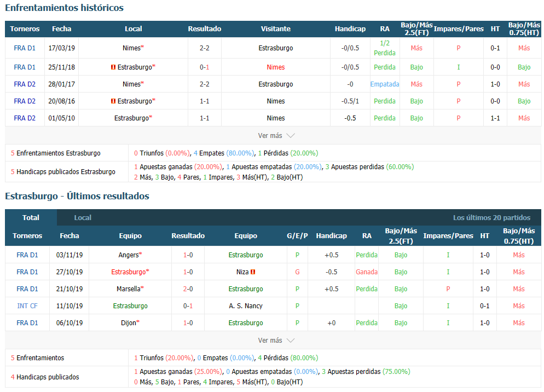Click red visitor team Nimes on 25/11/18
The height and width of the screenshot is (392, 544).
click(x=276, y=67)
